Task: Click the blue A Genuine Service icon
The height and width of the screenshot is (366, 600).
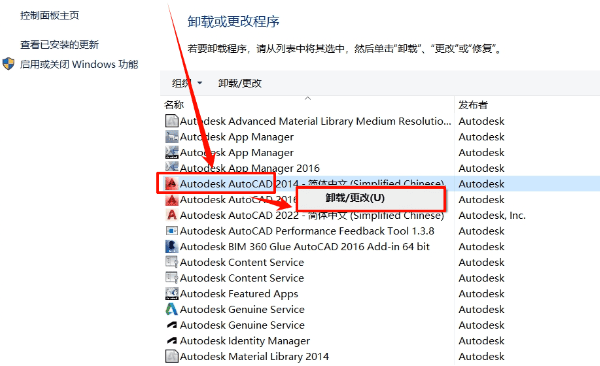Action: (x=171, y=309)
